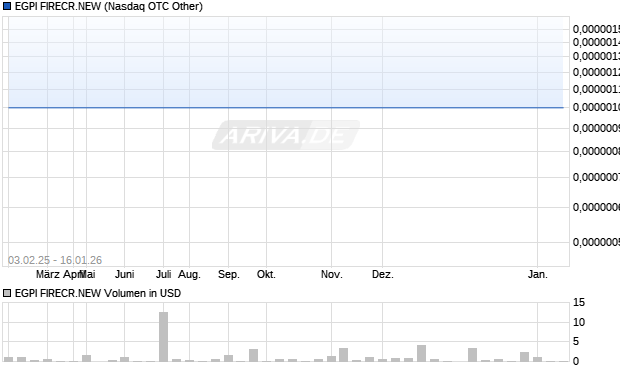Click the Okt. month label
Viewport: 620px width, 371px height.
point(266,274)
